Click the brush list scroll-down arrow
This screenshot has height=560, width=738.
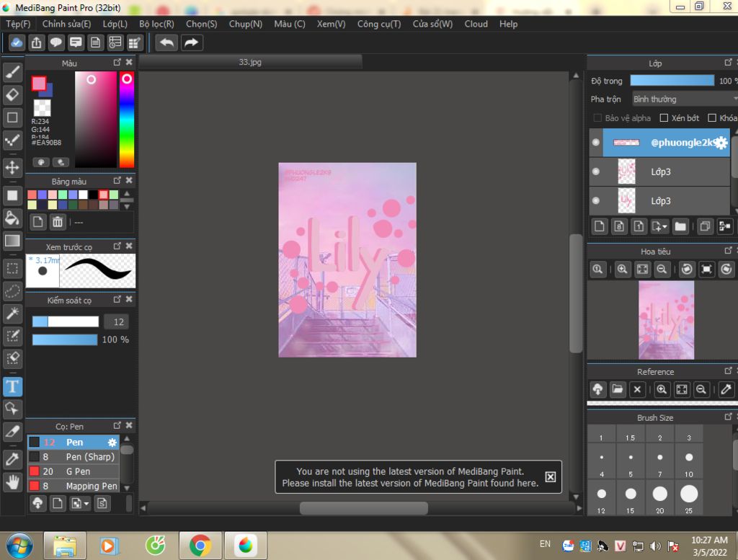[127, 488]
